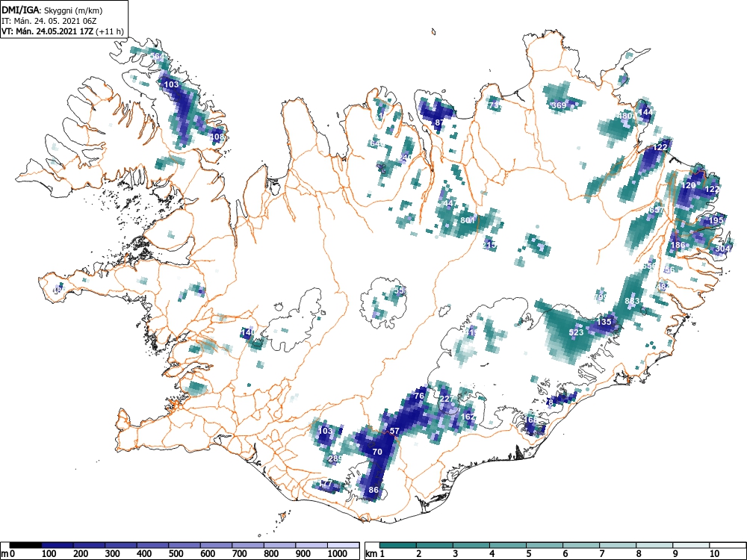The image size is (747, 560).
Task: Select the visibility value '76' in the south
Action: click(x=419, y=396)
